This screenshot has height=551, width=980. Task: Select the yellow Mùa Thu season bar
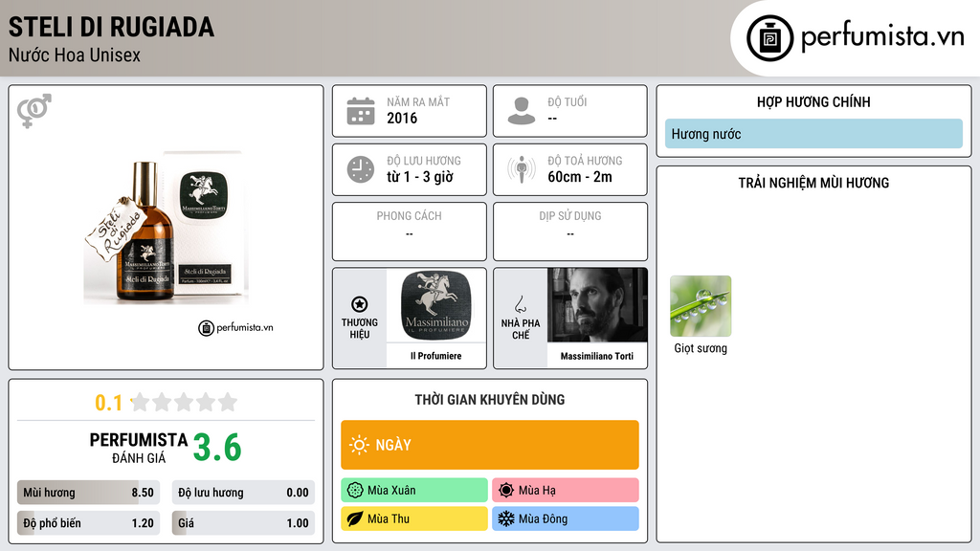tap(414, 518)
